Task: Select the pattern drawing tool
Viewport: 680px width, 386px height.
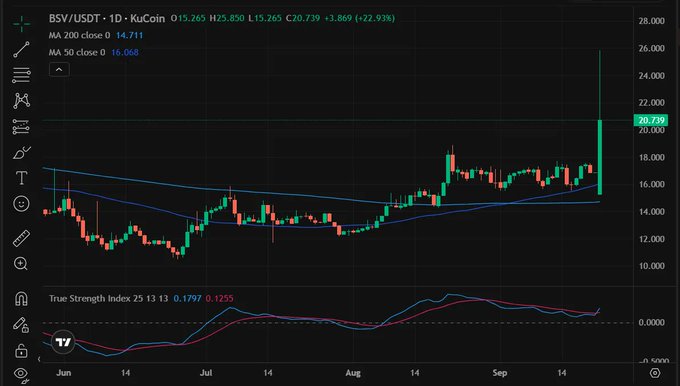Action: click(x=21, y=101)
